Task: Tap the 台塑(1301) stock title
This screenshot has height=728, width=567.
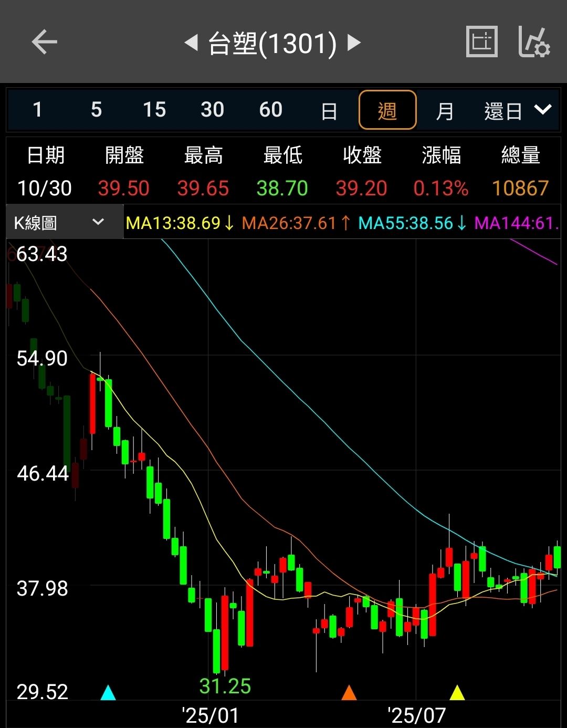Action: [x=272, y=43]
